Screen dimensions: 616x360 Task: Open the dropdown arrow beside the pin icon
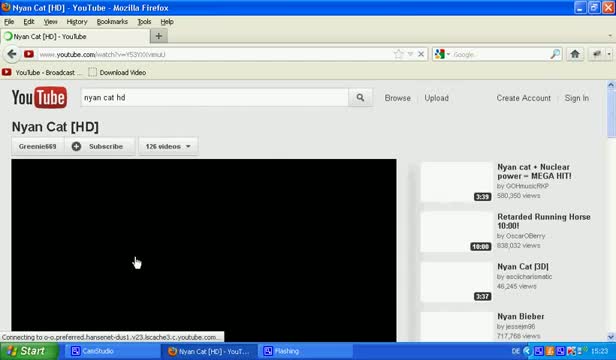point(609,54)
